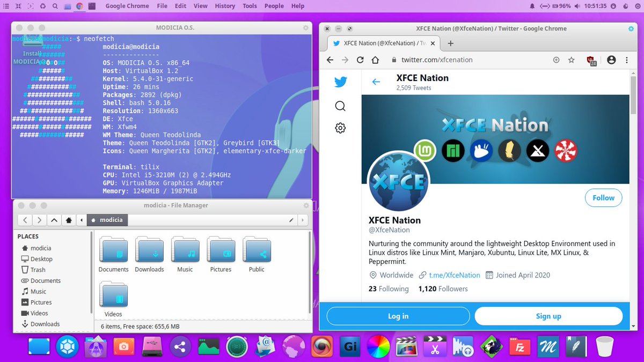Select the XFCE Nation Twitter tab
The height and width of the screenshot is (362, 644).
point(382,43)
